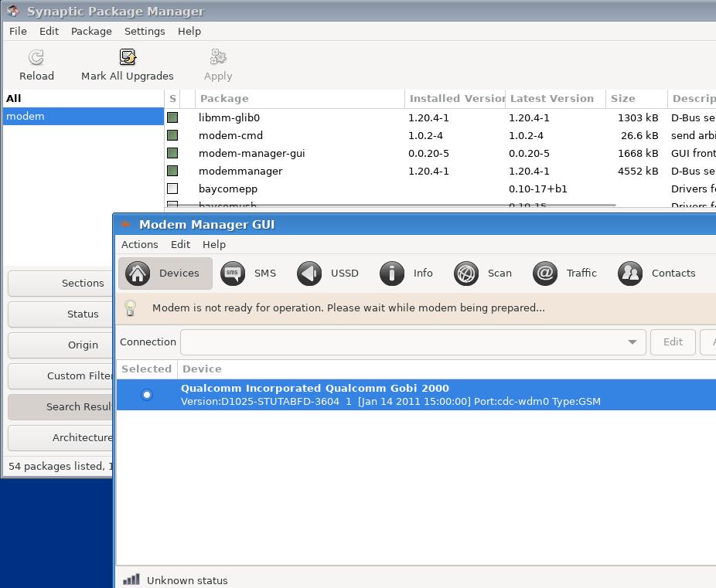Click the Apply gears icon
This screenshot has width=716, height=588.
(218, 57)
